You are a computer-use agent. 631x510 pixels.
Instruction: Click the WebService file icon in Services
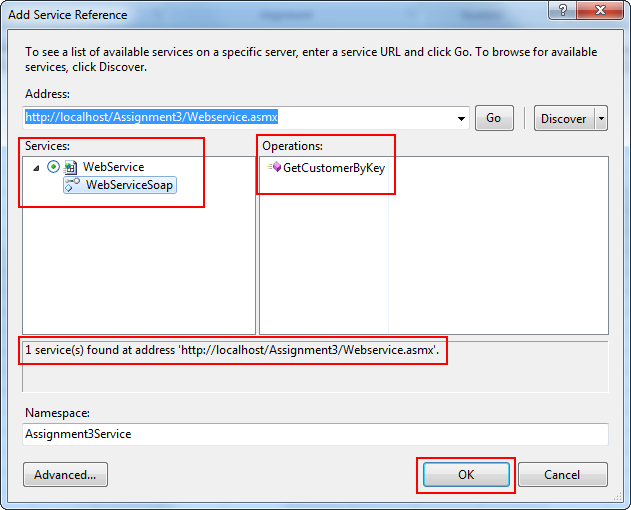coord(71,167)
